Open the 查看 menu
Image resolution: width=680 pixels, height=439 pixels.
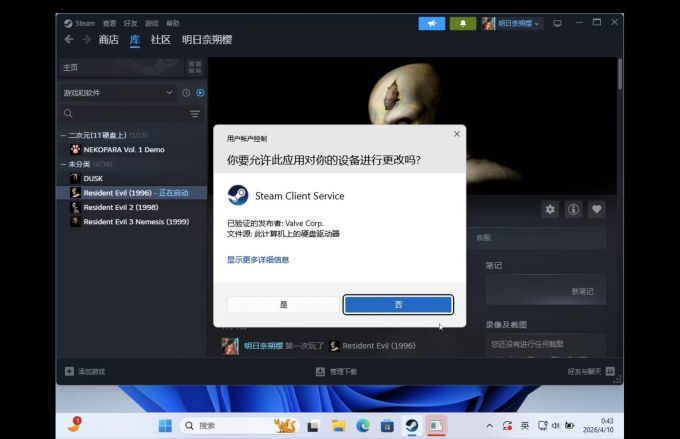click(x=109, y=23)
